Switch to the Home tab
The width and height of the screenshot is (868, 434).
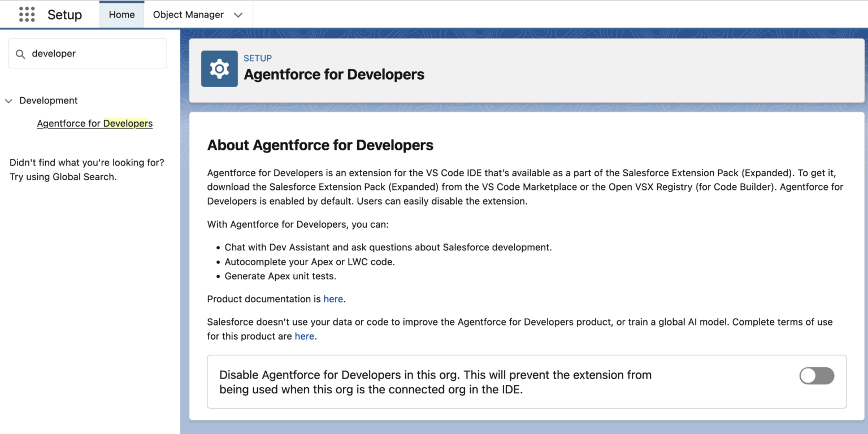coord(121,14)
